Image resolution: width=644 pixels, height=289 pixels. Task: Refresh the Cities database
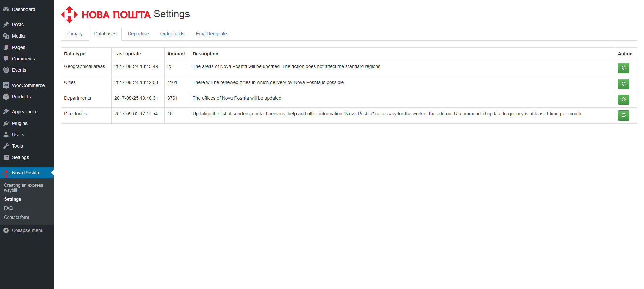point(623,84)
